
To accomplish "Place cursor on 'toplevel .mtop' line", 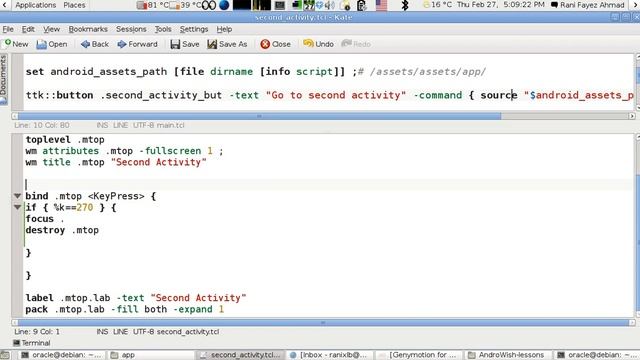I will point(65,140).
